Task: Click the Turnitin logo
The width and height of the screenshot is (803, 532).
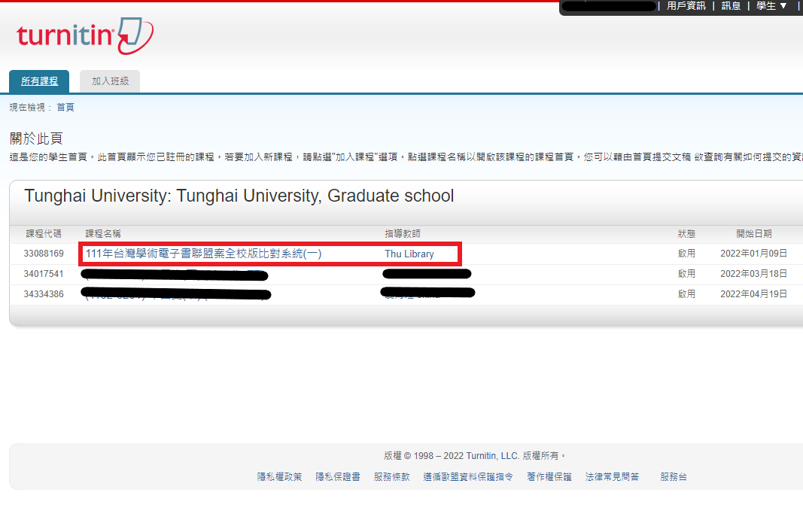Action: pyautogui.click(x=83, y=36)
